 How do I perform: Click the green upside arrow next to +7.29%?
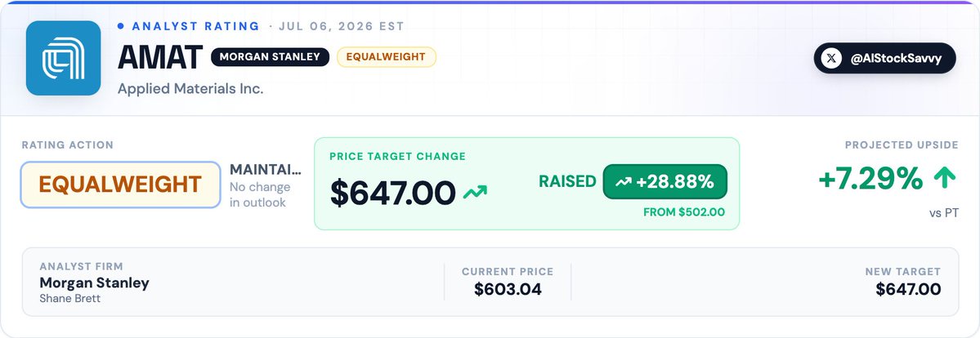[944, 180]
